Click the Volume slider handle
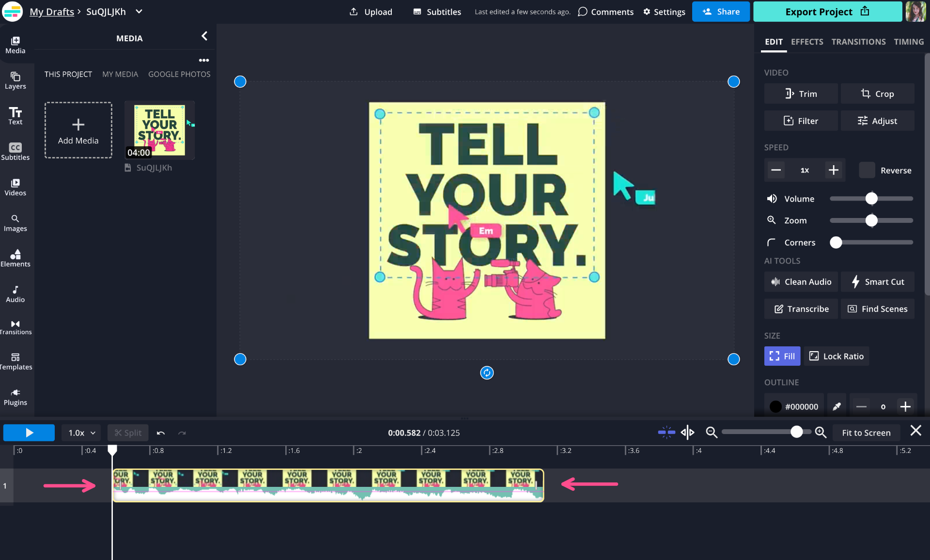The height and width of the screenshot is (560, 930). click(871, 199)
